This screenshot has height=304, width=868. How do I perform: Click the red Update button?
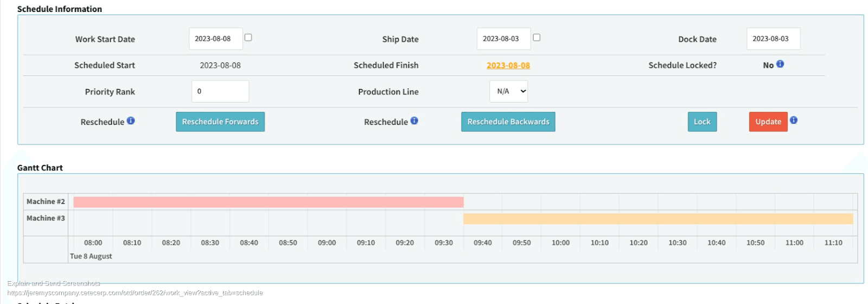[768, 122]
